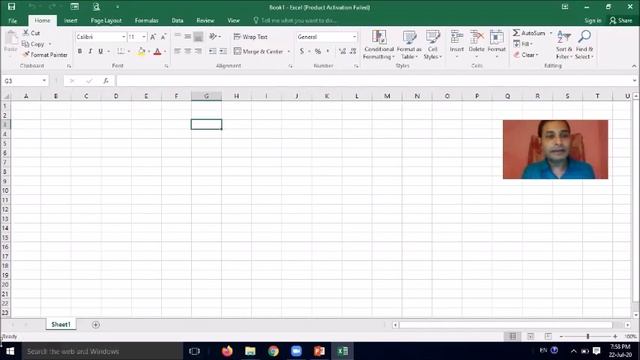Open Cell Styles gallery
The width and height of the screenshot is (640, 360).
coord(433,44)
